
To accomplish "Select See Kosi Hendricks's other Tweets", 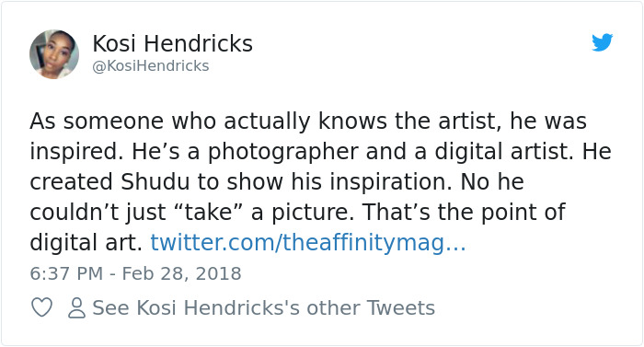I will (264, 307).
